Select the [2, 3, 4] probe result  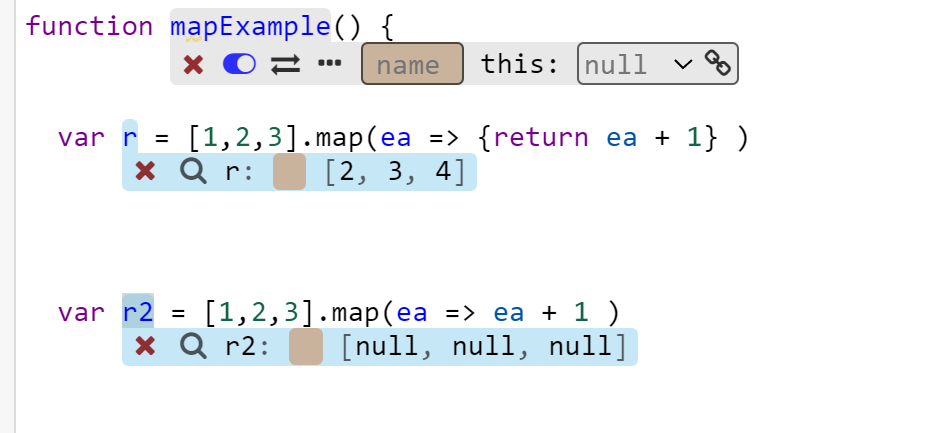point(394,172)
